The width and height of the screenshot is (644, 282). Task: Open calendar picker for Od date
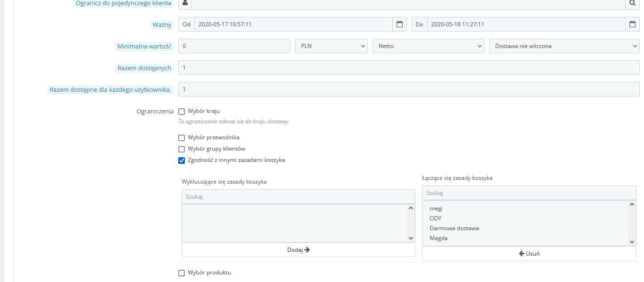399,24
